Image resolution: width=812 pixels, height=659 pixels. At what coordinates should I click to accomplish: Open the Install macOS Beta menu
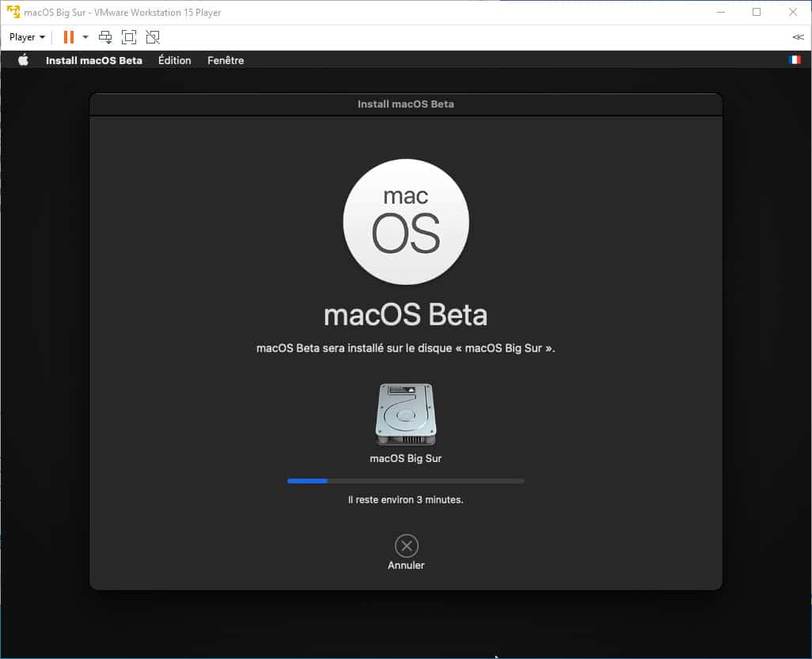(x=93, y=61)
